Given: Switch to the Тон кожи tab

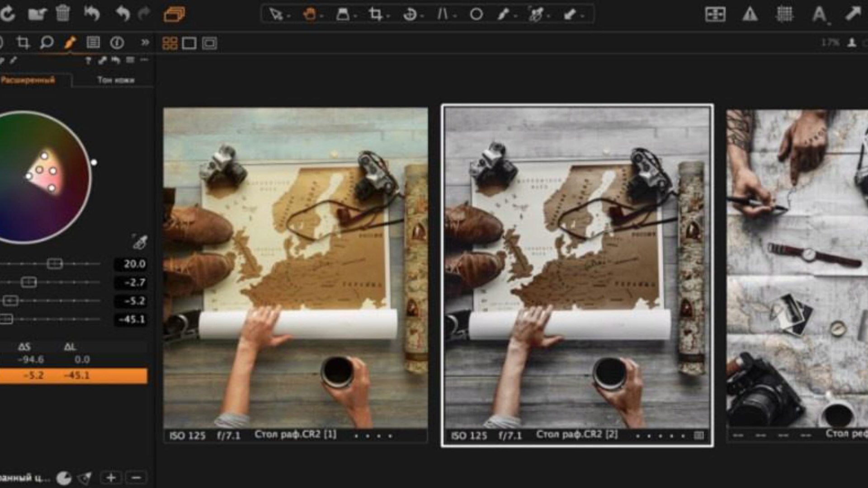Looking at the screenshot, I should coord(116,80).
